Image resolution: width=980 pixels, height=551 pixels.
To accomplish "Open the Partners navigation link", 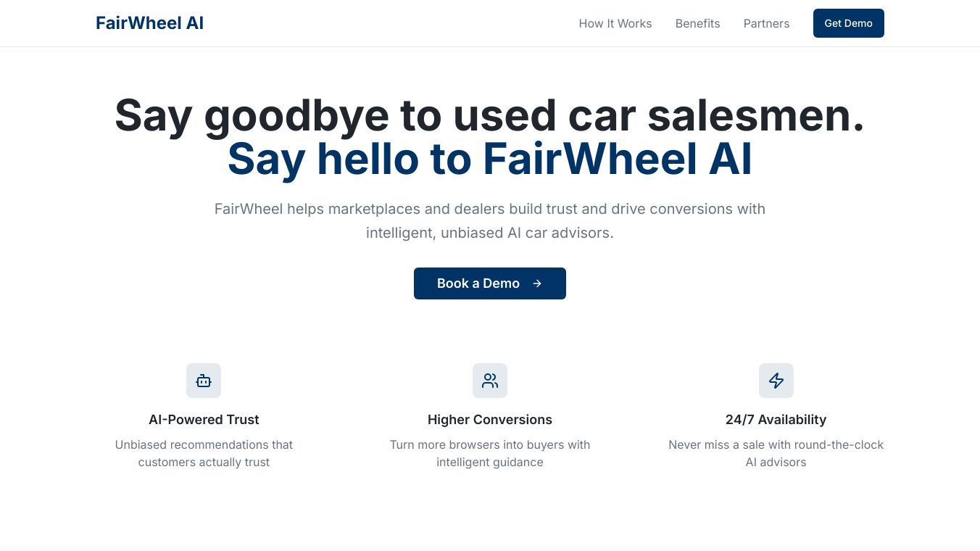I will tap(766, 23).
